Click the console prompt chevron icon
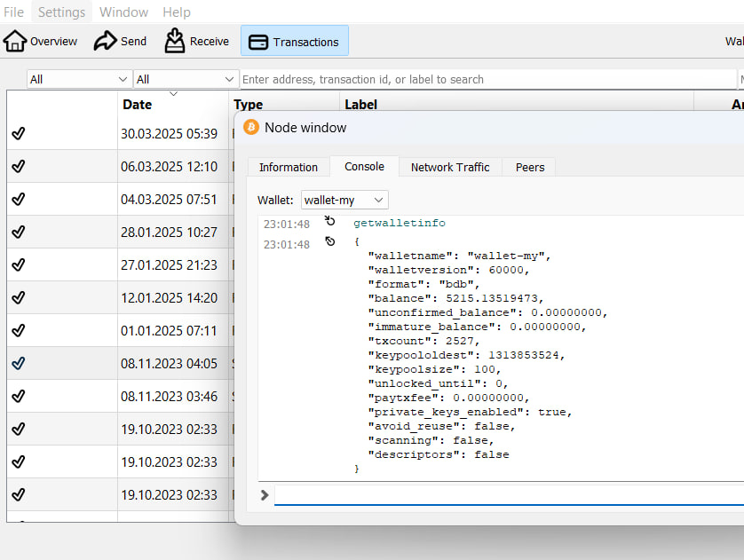This screenshot has height=560, width=744. (265, 495)
